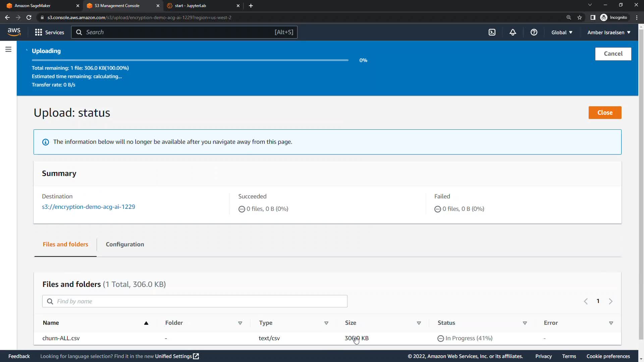
Task: Focus the Find by name field
Action: tap(195, 301)
